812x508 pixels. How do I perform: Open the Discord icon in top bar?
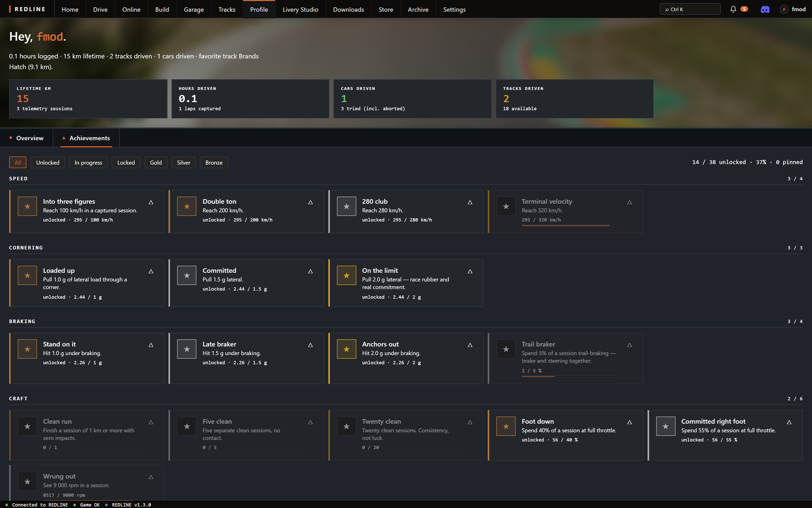pyautogui.click(x=765, y=9)
